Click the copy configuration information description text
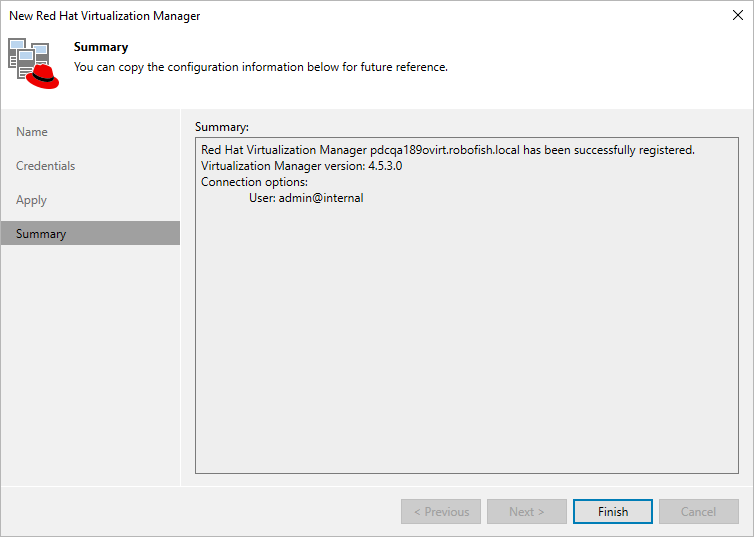The image size is (754, 537). pos(260,67)
